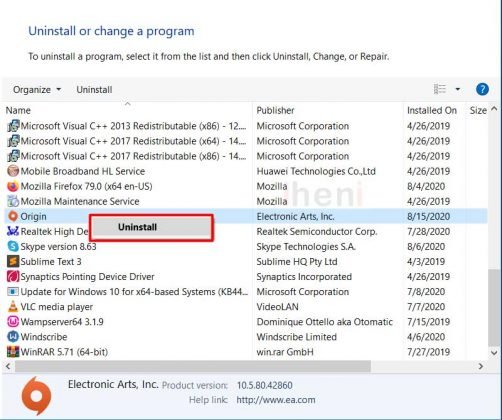Choose Uninstall from the context menu
Screen dimensions: 502x420
151,227
